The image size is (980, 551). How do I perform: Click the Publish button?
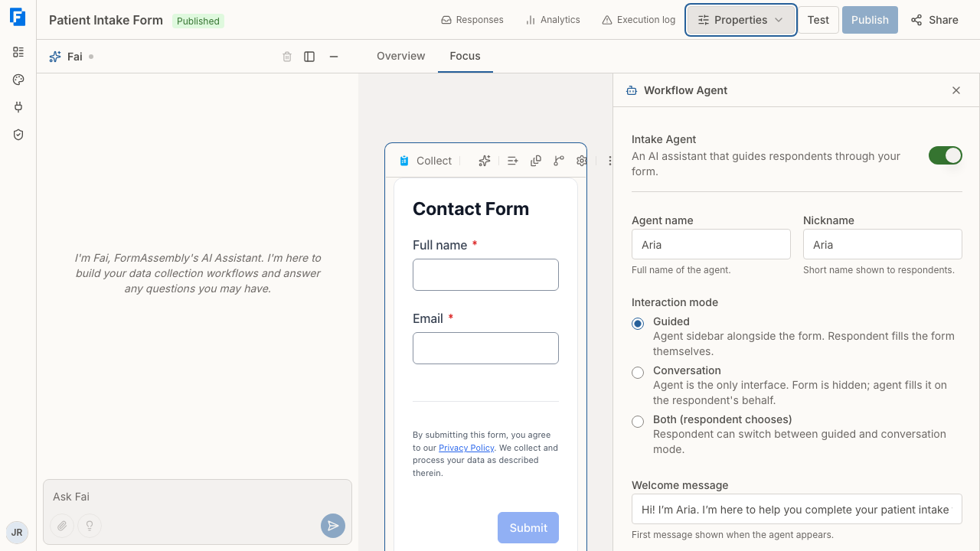(x=870, y=20)
